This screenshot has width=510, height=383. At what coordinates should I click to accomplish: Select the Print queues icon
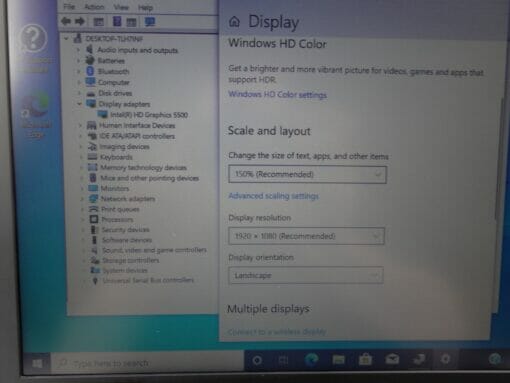pyautogui.click(x=94, y=209)
